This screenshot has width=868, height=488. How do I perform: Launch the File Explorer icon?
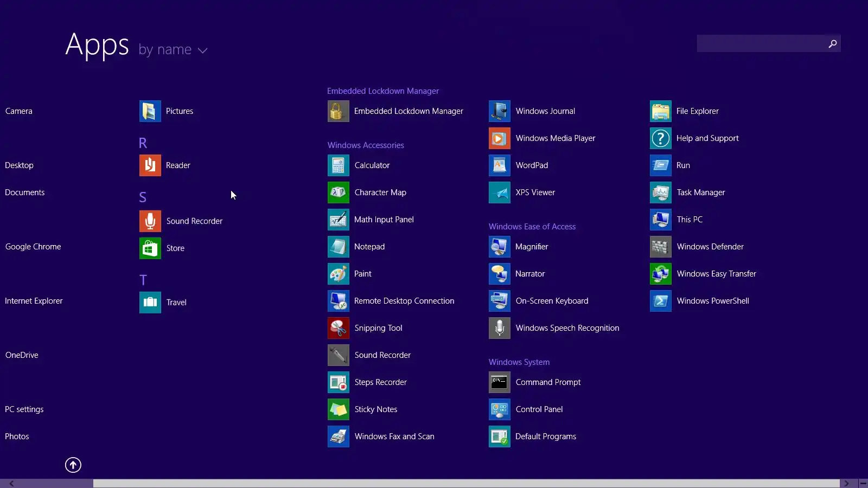(661, 111)
